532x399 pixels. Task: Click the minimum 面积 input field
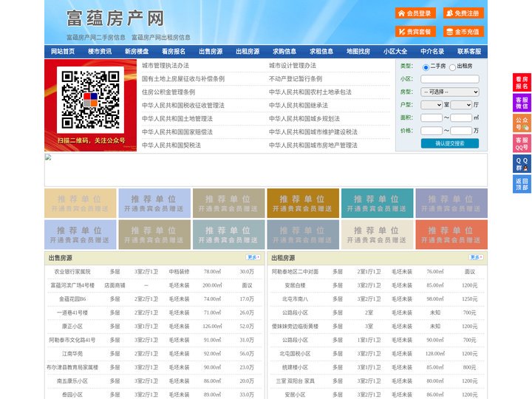point(432,117)
